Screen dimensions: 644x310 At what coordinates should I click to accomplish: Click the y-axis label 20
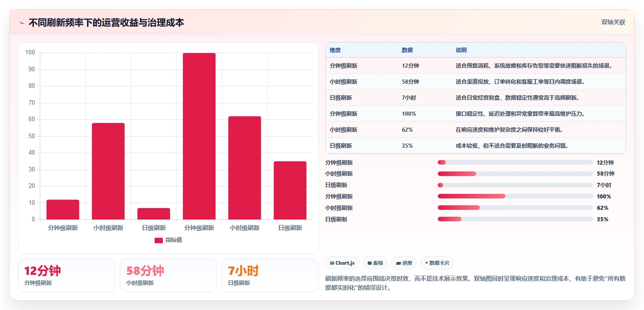tap(31, 186)
